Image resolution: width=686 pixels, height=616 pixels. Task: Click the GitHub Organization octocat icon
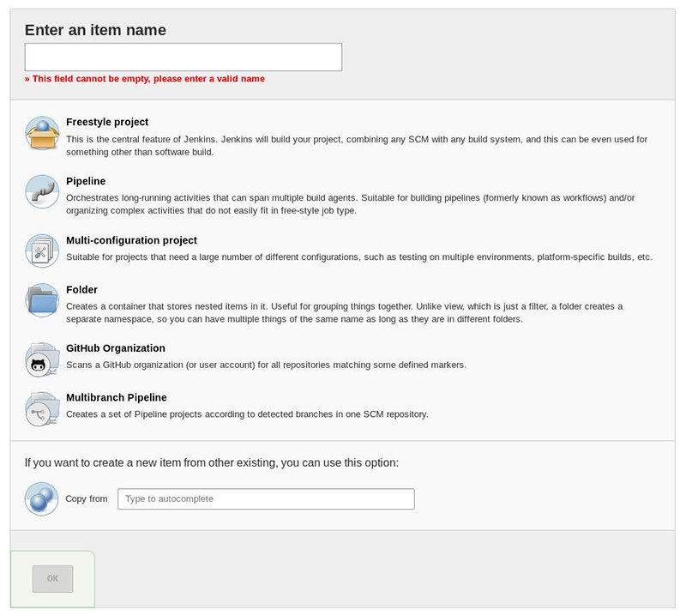coord(41,359)
